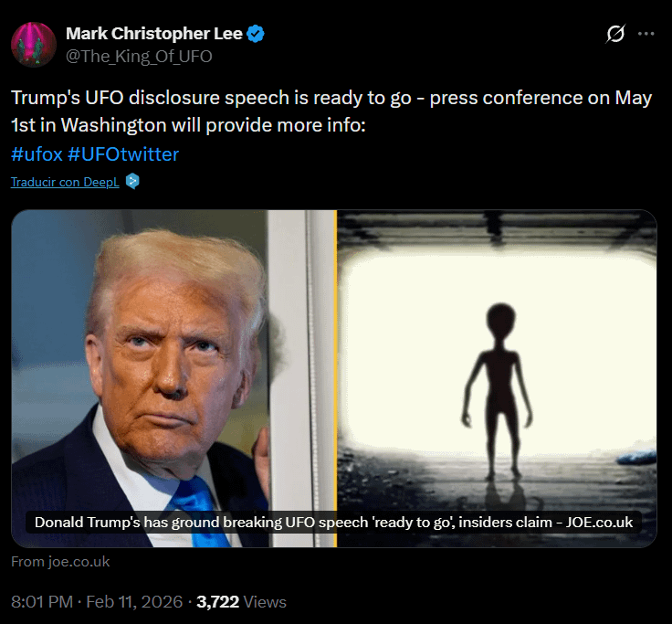
Task: Click the Traducir con DeepL link
Action: (65, 182)
